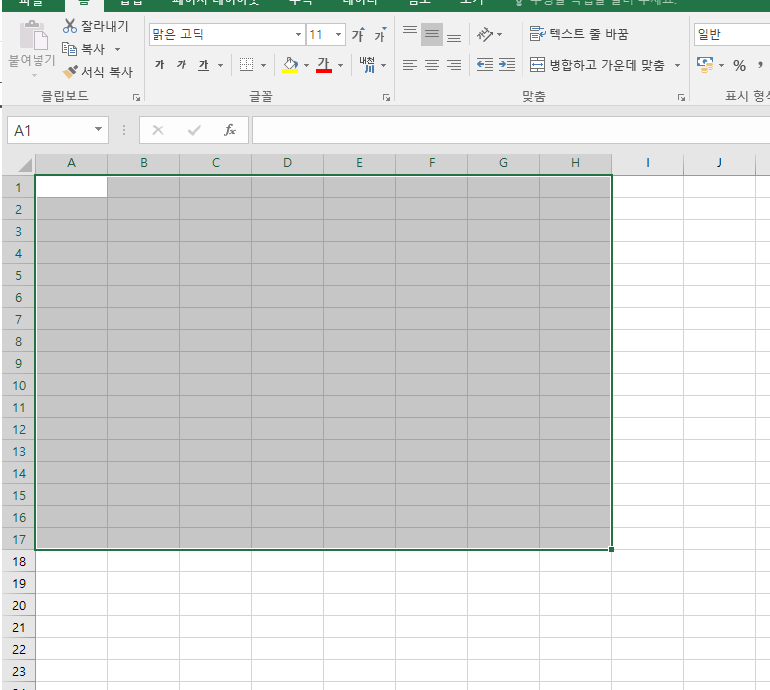The image size is (770, 690).
Task: Open the Alignment (맞춤) dialog launcher
Action: coord(681,97)
